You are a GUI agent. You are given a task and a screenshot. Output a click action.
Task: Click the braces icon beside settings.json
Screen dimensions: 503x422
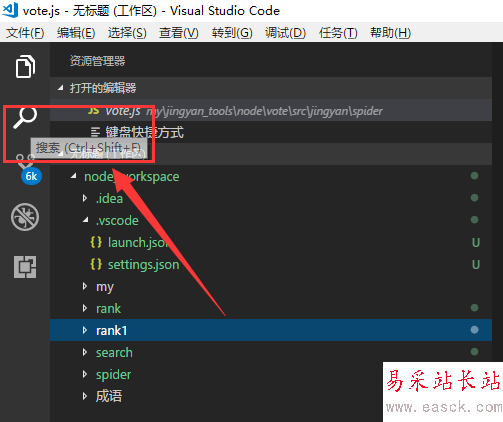(96, 264)
